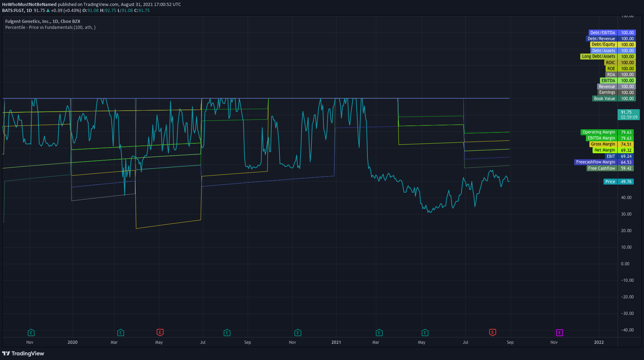Click the TradingView logo
Screen dimensions: 644x360
23,353
